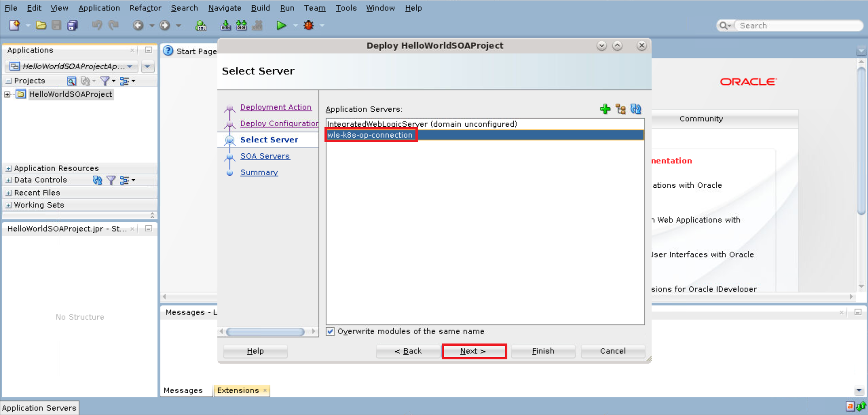Select wls-k8s-op-connection server

[x=485, y=135]
